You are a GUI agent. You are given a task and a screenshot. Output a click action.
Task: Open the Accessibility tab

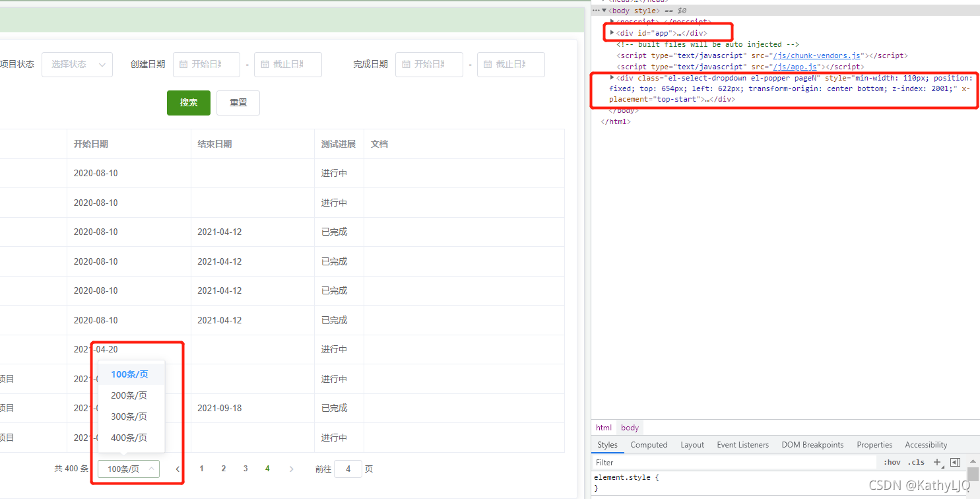click(926, 445)
